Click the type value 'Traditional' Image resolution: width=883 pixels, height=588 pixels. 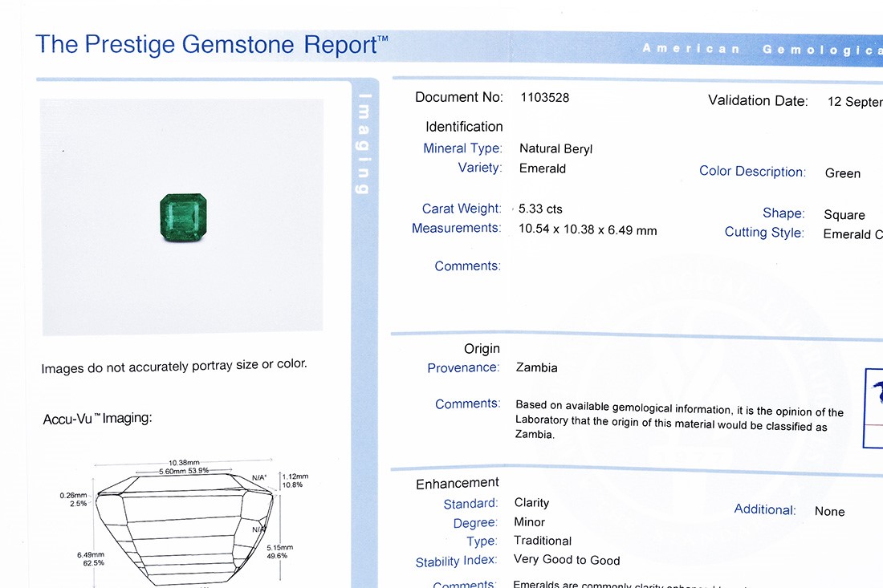click(x=543, y=541)
